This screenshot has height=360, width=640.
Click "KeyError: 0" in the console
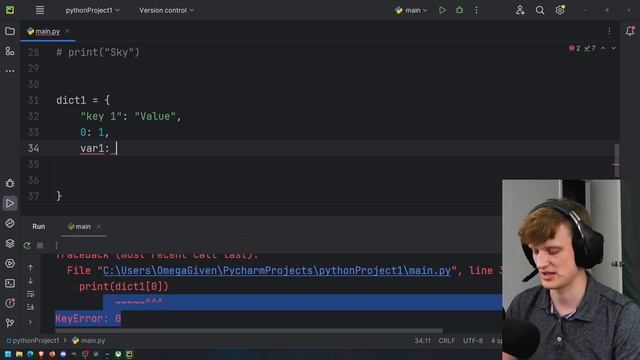click(x=88, y=318)
